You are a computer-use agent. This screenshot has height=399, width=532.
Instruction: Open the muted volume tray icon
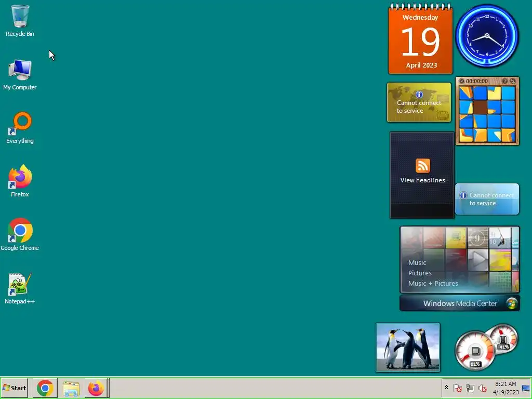[x=482, y=388]
